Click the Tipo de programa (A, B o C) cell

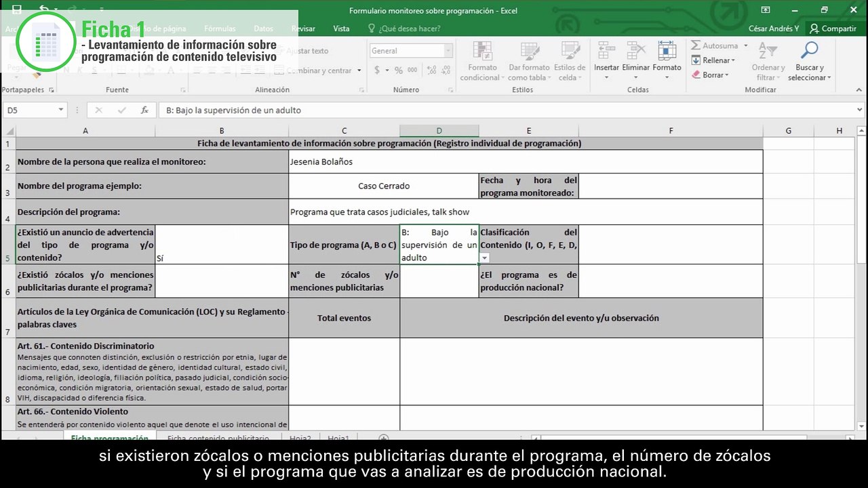click(344, 245)
